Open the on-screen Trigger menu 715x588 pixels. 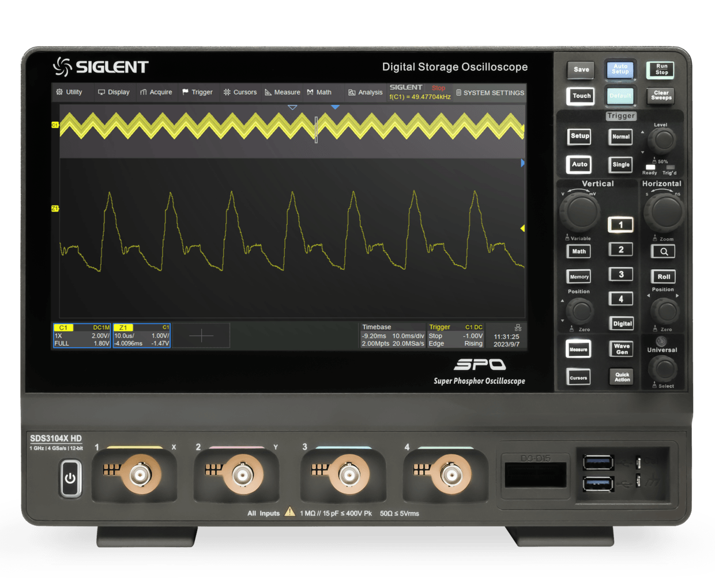[197, 92]
